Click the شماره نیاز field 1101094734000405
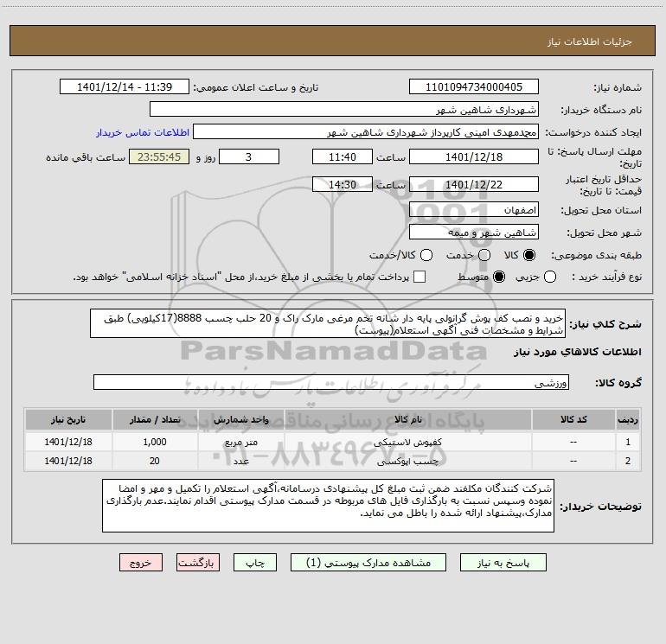This screenshot has width=666, height=644. click(474, 87)
